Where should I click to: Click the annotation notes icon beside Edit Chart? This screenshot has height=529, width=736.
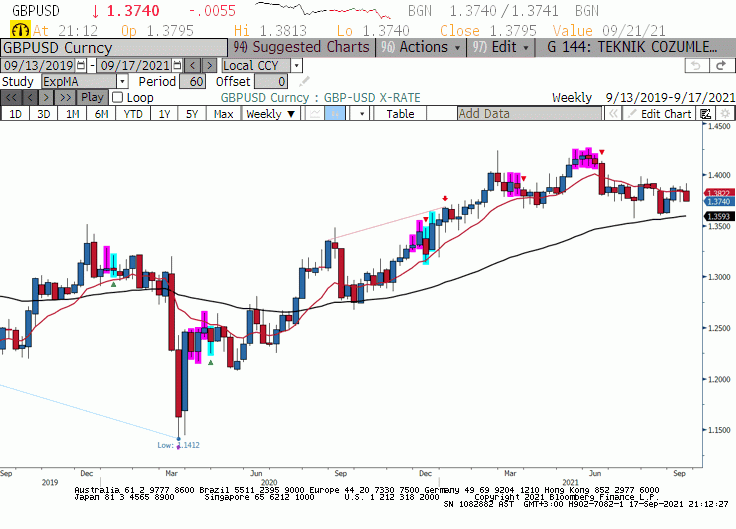point(706,114)
